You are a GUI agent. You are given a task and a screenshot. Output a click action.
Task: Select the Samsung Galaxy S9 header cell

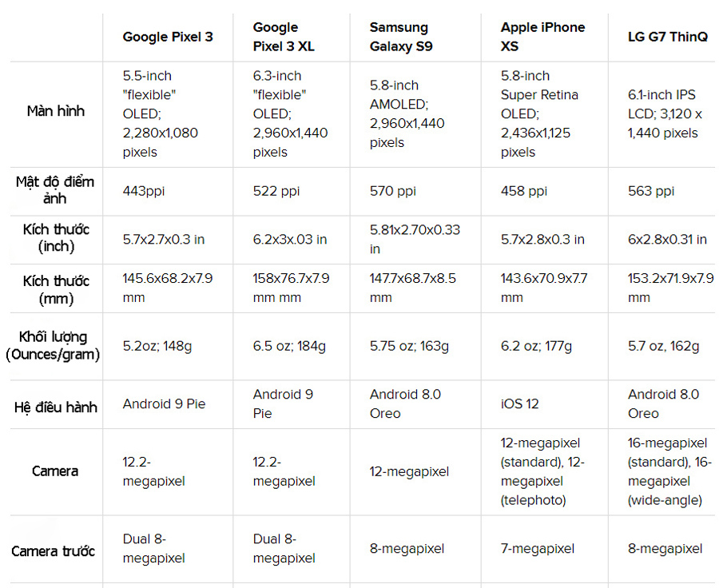(x=401, y=37)
